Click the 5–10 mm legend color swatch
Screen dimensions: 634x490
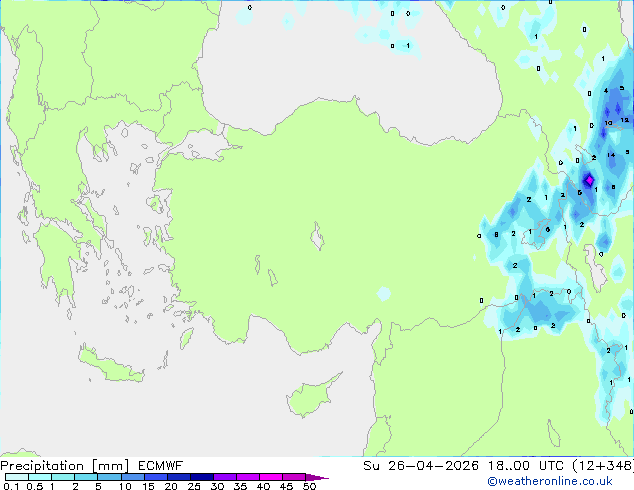pos(109,477)
